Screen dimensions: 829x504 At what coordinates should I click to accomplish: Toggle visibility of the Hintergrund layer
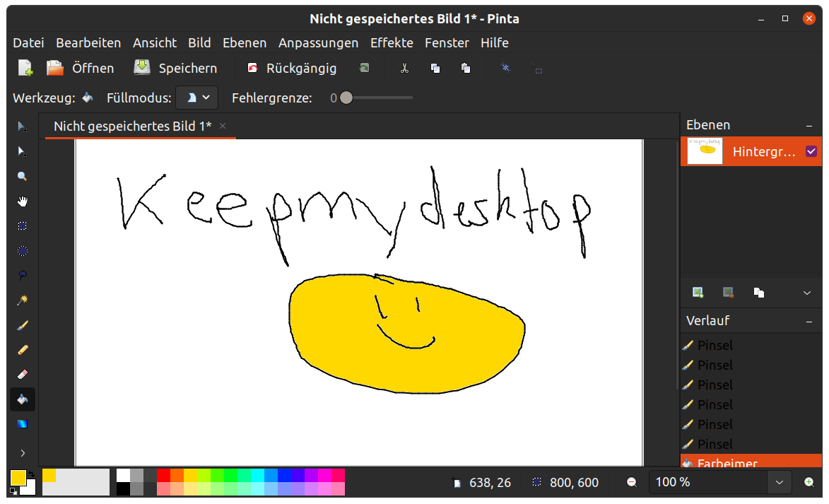pos(811,151)
